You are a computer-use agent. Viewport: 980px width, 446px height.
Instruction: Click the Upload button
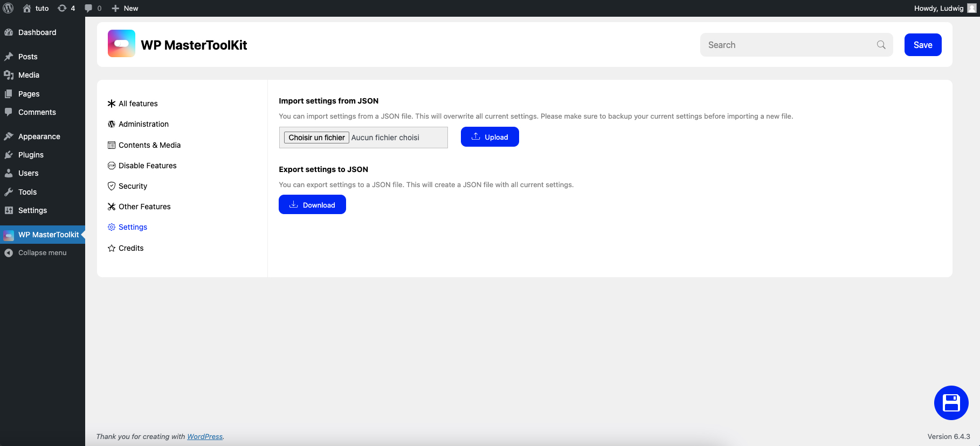pos(490,137)
